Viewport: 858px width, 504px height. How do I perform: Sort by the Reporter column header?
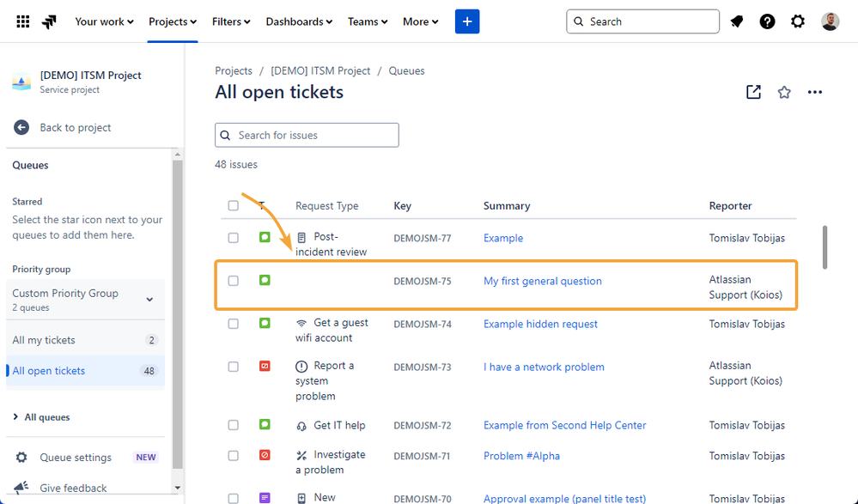[x=731, y=206]
